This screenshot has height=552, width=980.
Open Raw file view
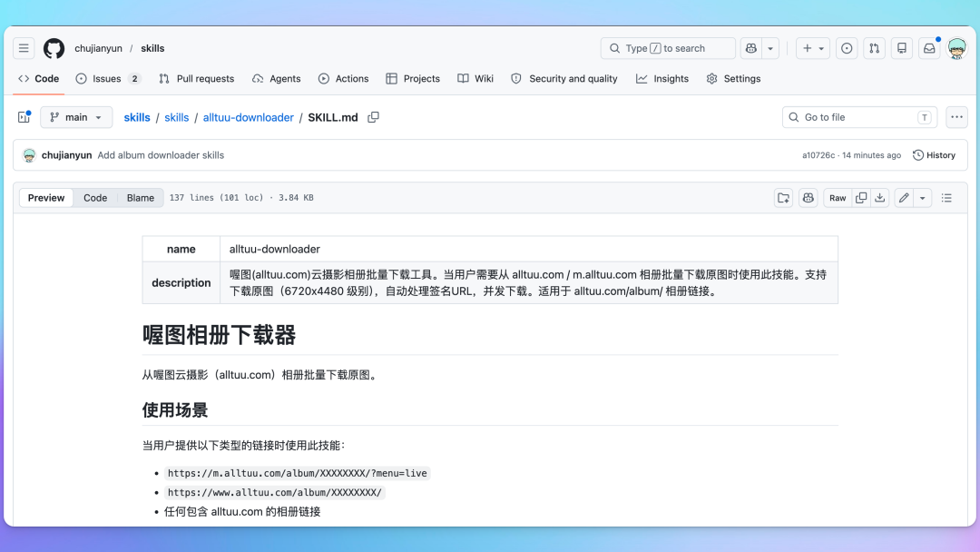[x=838, y=198]
